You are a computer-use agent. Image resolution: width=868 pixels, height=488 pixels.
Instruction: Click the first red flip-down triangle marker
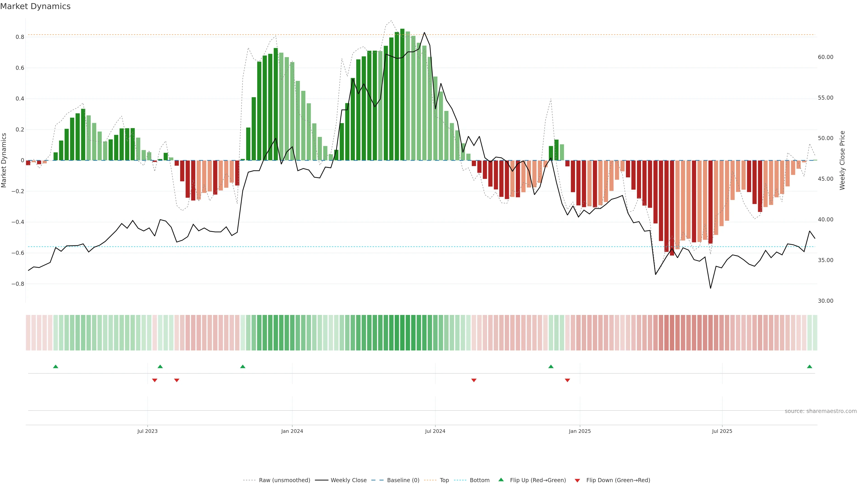coord(155,380)
